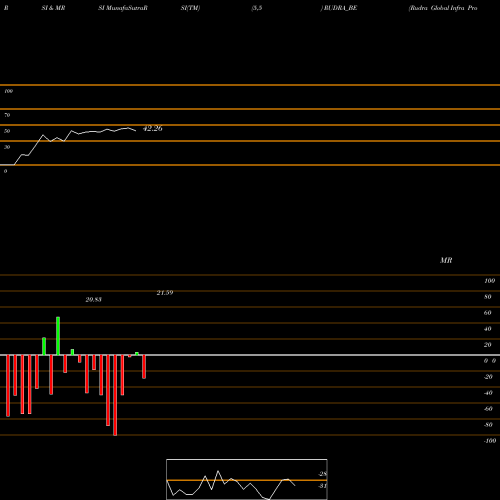Click the SI & MR header label
Screen dimensions: 500x500
(53, 8)
